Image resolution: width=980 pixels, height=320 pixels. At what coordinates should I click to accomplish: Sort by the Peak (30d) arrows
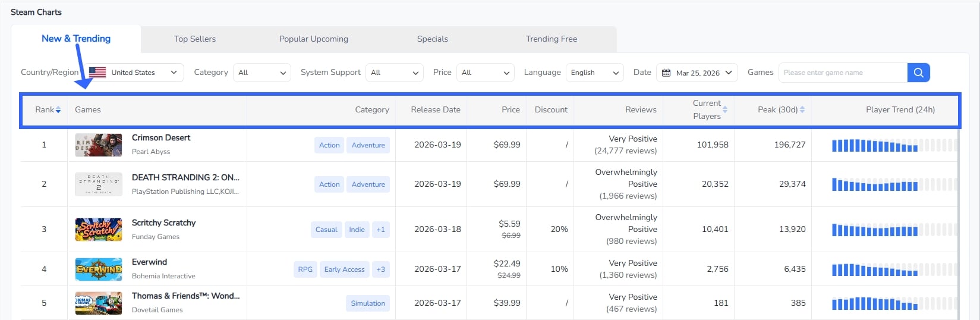click(802, 109)
